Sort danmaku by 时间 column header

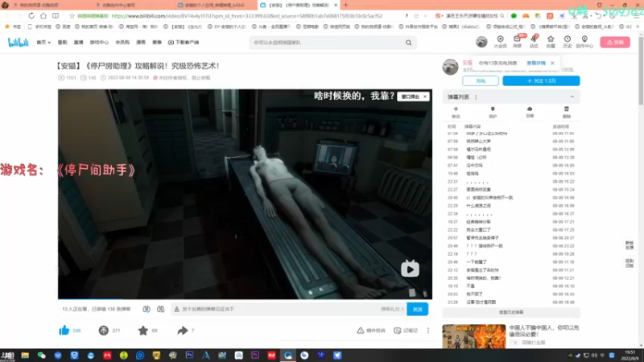[452, 126]
